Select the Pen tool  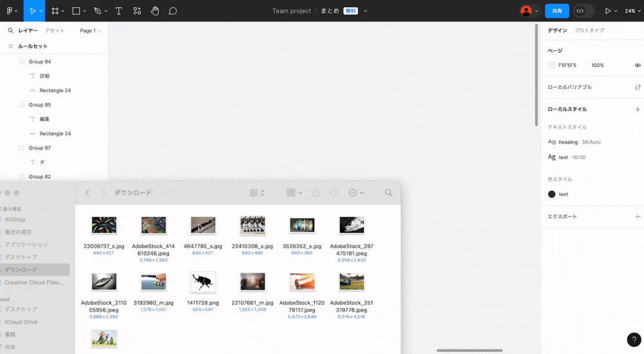click(97, 11)
